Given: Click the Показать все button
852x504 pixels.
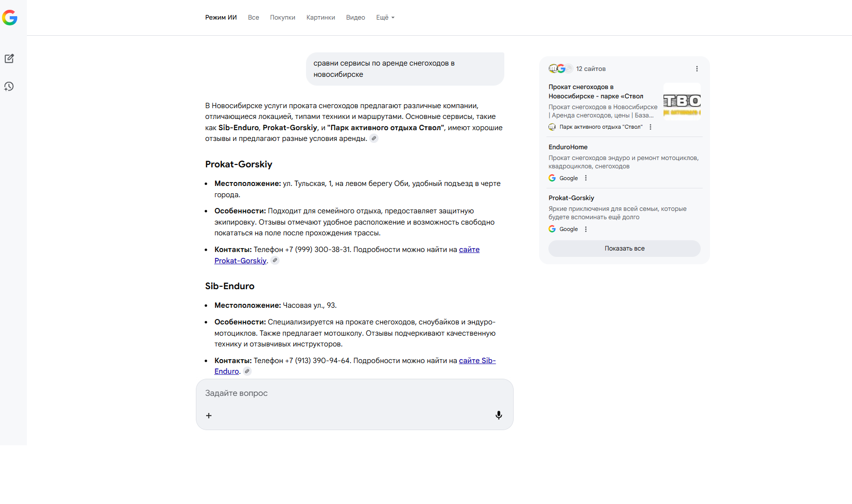Looking at the screenshot, I should 624,249.
